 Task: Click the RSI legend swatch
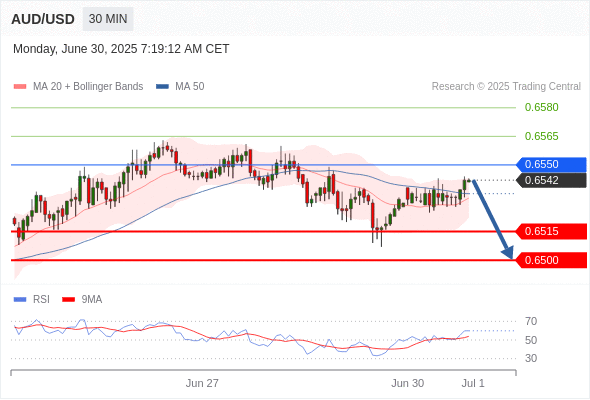click(20, 300)
